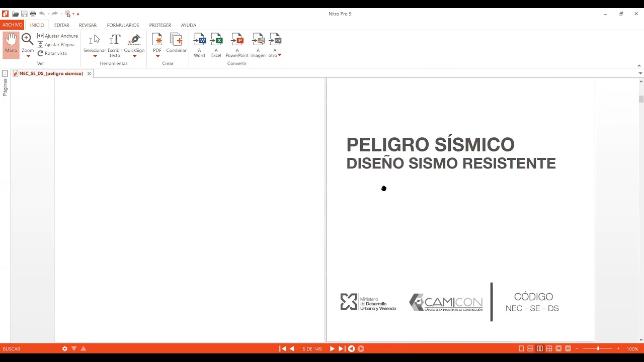The image size is (644, 362).
Task: Switch to the AYUDA tab
Action: [x=189, y=25]
